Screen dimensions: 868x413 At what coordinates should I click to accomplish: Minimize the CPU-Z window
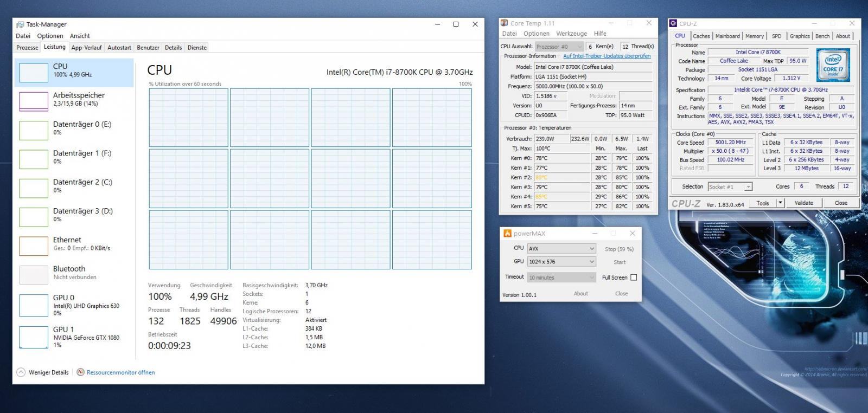click(815, 23)
